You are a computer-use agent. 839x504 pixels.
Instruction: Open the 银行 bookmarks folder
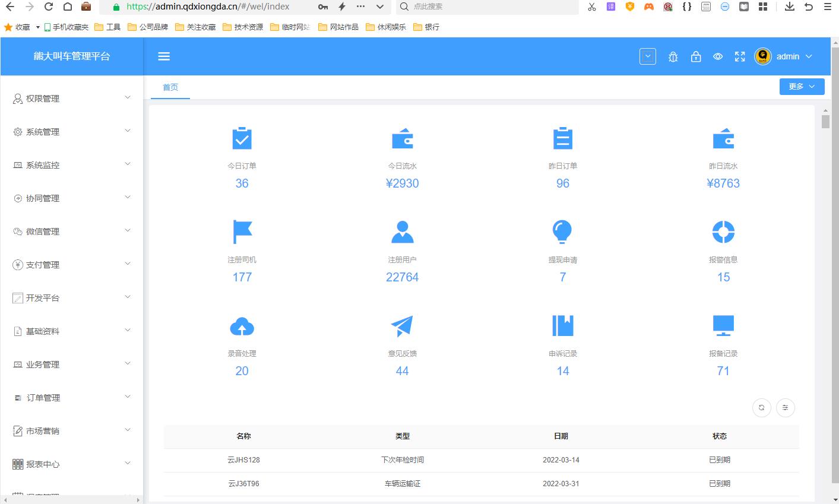click(426, 27)
